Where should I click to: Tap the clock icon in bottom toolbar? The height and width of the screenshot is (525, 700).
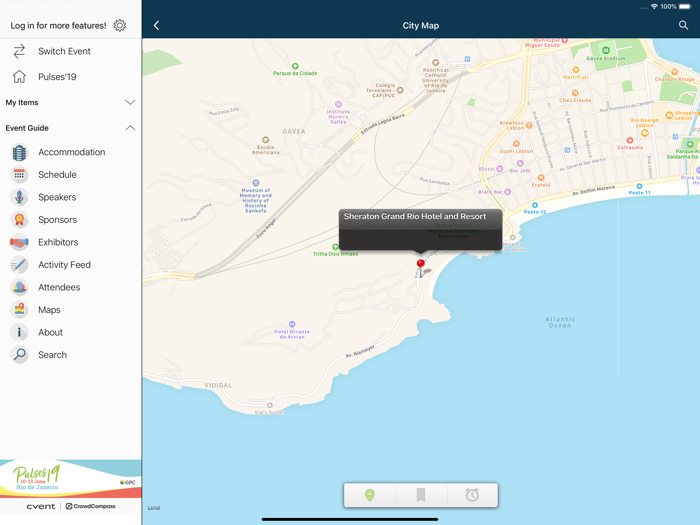(x=472, y=495)
